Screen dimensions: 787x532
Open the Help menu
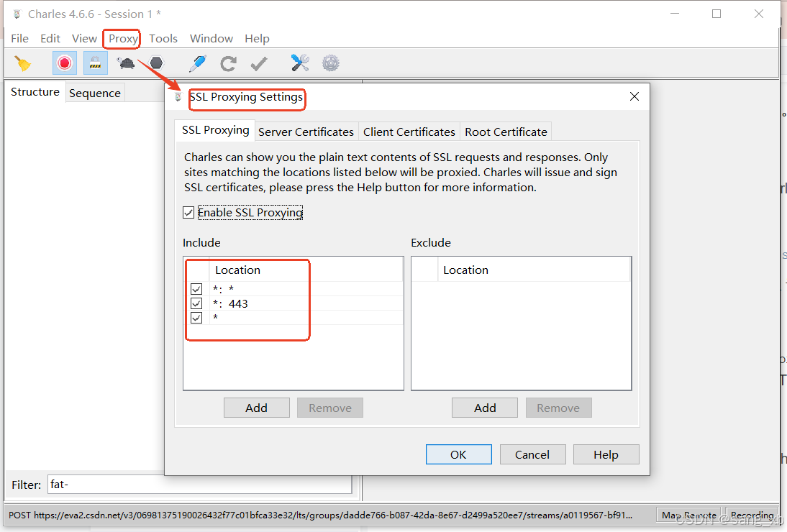coord(257,39)
